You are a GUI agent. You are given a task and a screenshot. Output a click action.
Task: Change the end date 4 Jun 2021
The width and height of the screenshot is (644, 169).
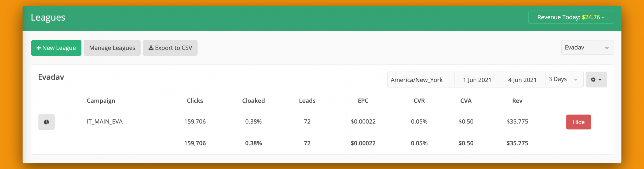(522, 80)
